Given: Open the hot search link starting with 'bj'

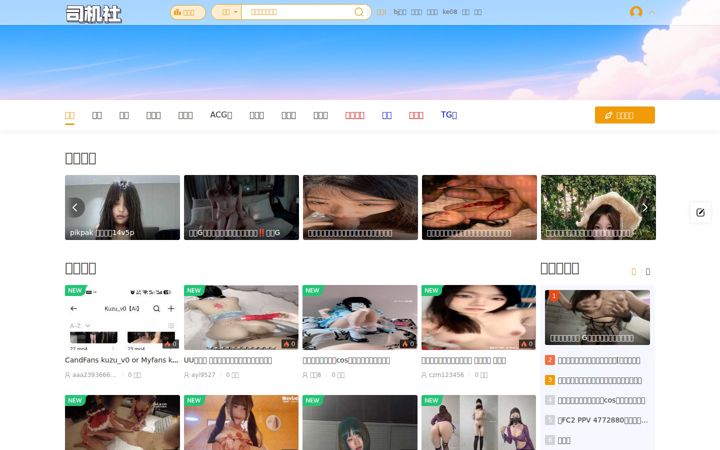Looking at the screenshot, I should 399,12.
